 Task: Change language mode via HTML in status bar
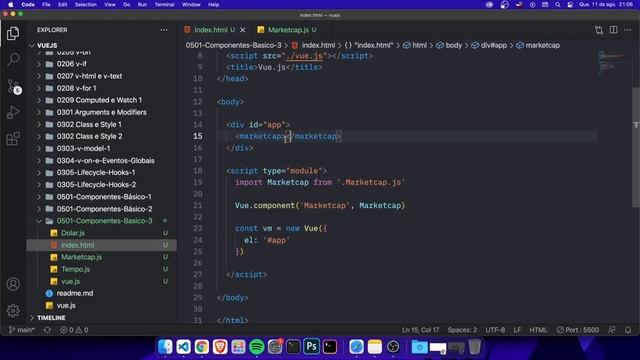pos(538,330)
